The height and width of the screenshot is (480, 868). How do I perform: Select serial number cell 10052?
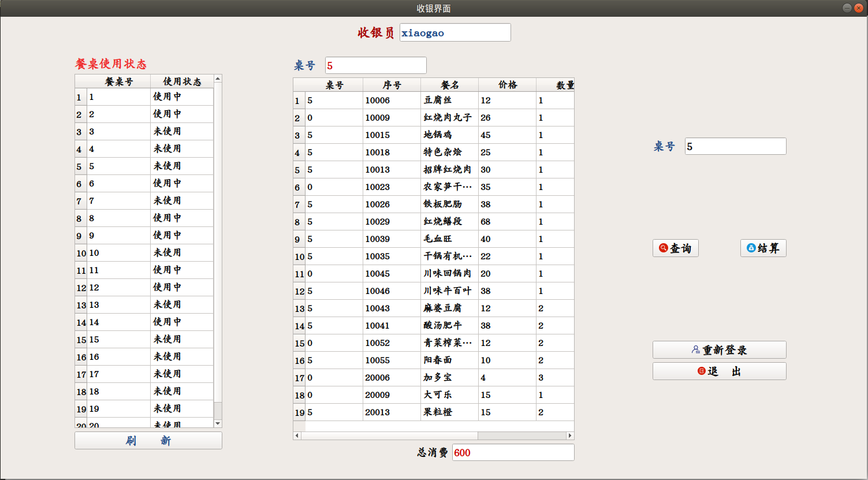point(392,343)
